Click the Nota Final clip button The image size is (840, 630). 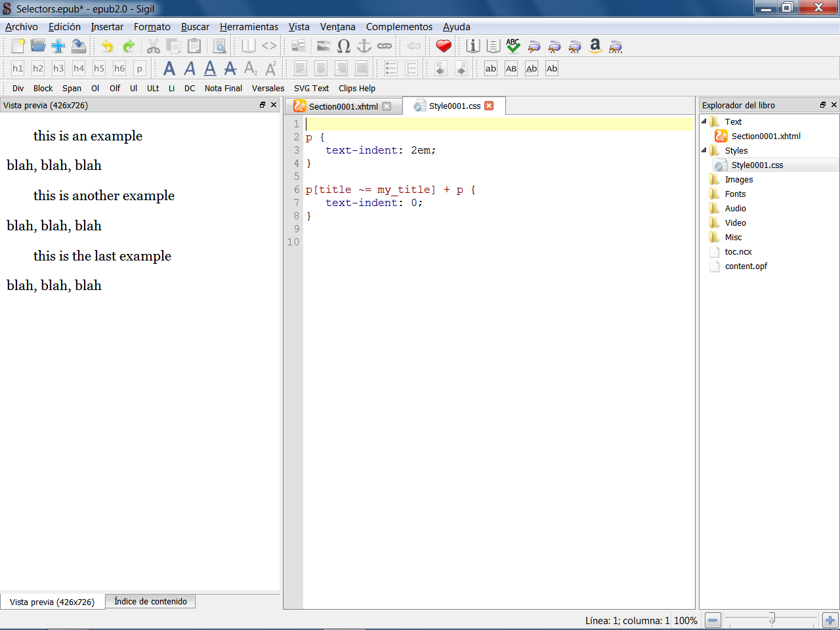(223, 88)
